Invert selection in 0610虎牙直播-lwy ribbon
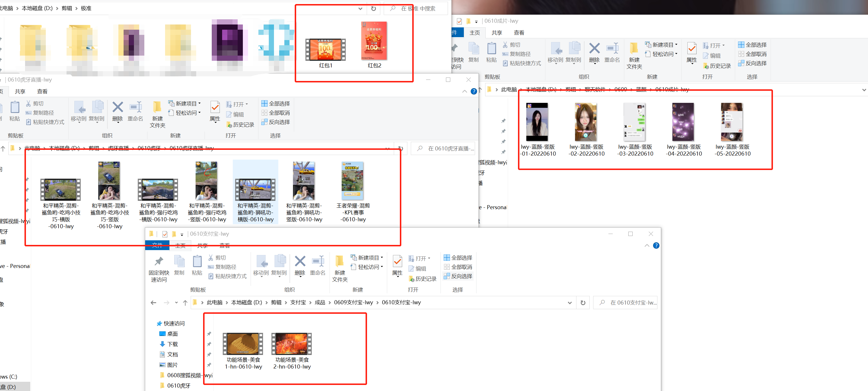Viewport: 868px width, 391px height. [275, 122]
